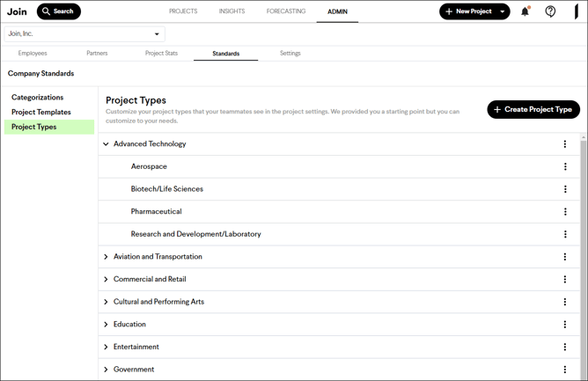
Task: Expand the Commercial and Retail group
Action: (x=106, y=279)
